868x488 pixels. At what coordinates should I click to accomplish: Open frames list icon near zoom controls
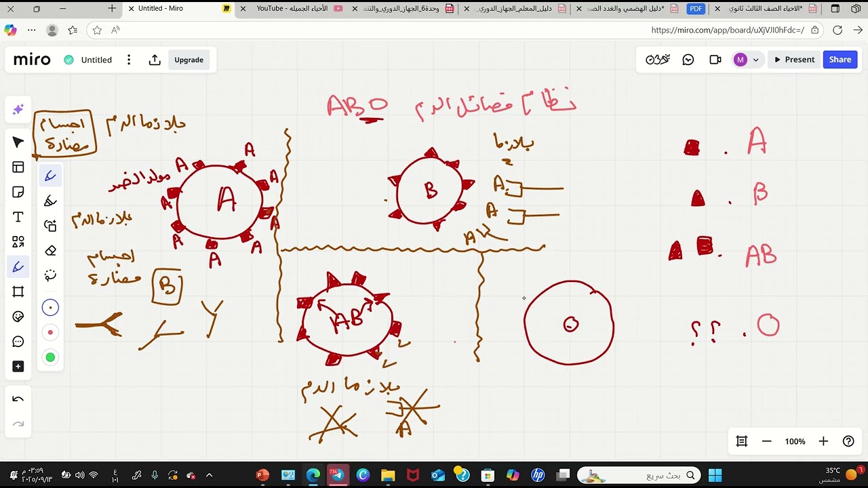742,441
